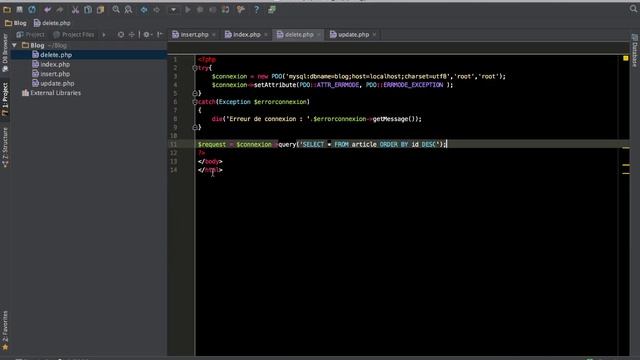Open Project panel gear settings menu
The width and height of the screenshot is (640, 360).
point(147,35)
